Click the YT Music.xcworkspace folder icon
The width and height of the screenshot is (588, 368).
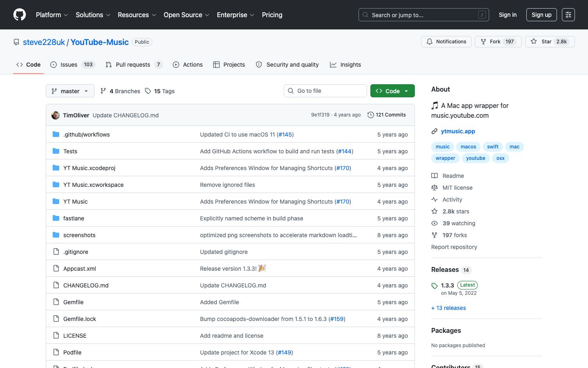[56, 184]
